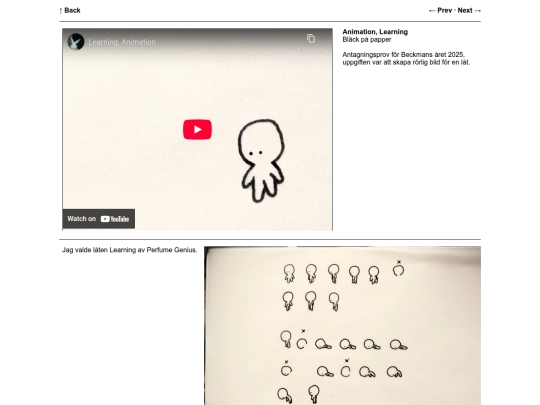The width and height of the screenshot is (540, 405).
Task: Click the text starting Antagningsprov för Beckmans
Action: [x=406, y=59]
